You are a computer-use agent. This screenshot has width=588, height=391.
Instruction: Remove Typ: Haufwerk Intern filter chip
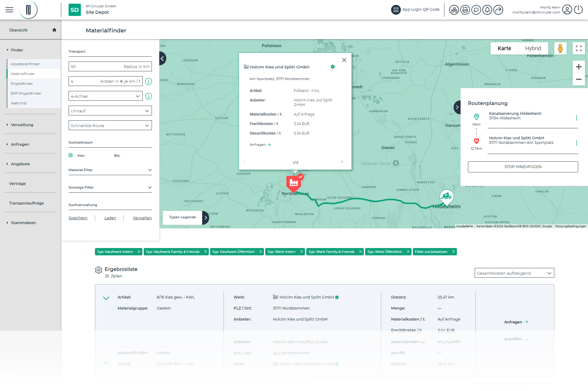click(139, 252)
